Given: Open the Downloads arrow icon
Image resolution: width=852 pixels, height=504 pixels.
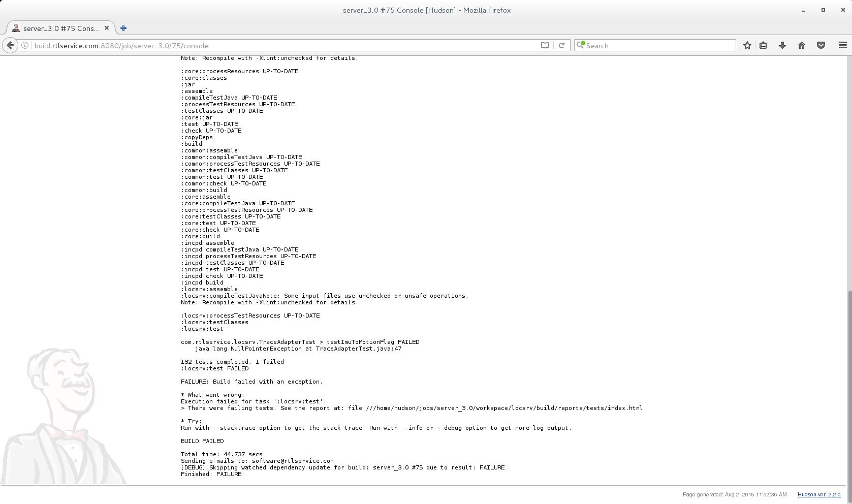Looking at the screenshot, I should click(x=782, y=45).
